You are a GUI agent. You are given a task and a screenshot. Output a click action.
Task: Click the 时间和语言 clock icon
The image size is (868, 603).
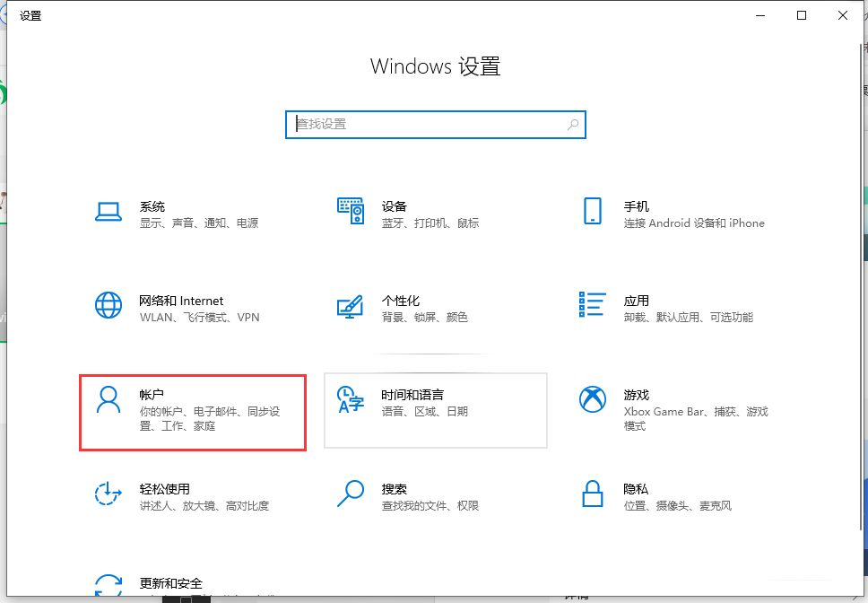(x=351, y=400)
